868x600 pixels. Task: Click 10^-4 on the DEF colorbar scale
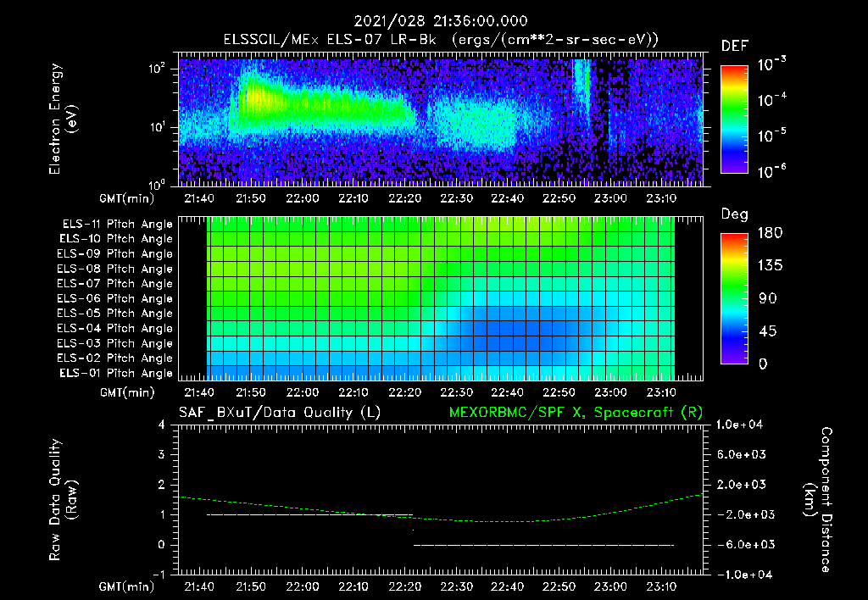click(x=772, y=100)
